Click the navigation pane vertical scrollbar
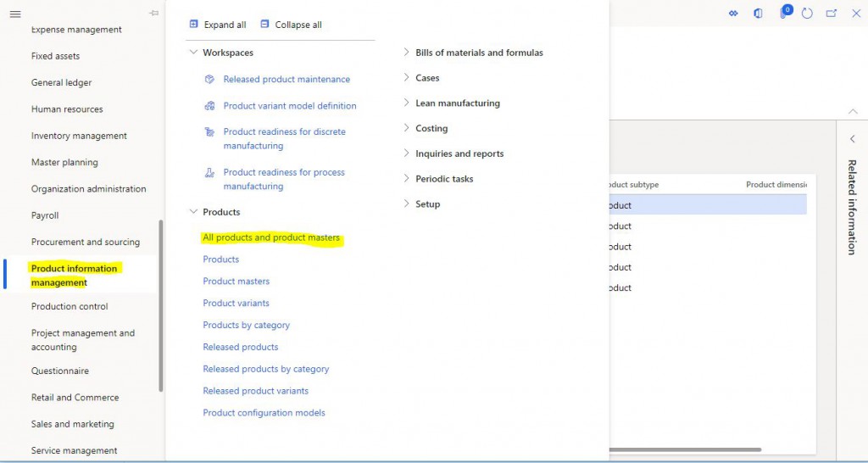The width and height of the screenshot is (868, 463). tap(160, 305)
